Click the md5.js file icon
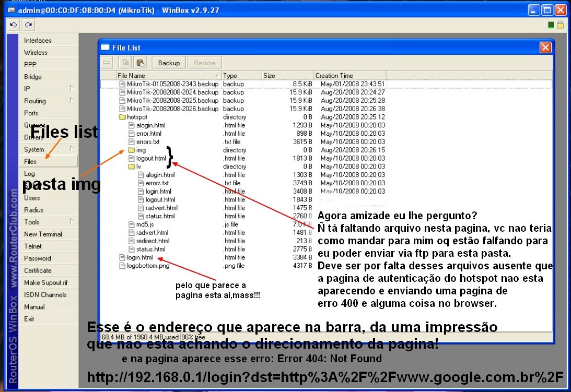Image resolution: width=571 pixels, height=392 pixels. coord(132,224)
